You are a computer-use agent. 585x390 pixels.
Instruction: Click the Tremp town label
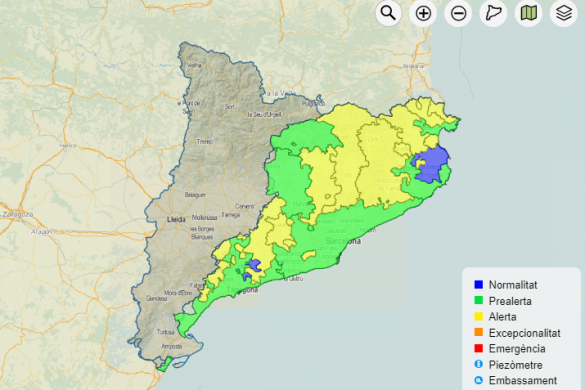pyautogui.click(x=205, y=141)
